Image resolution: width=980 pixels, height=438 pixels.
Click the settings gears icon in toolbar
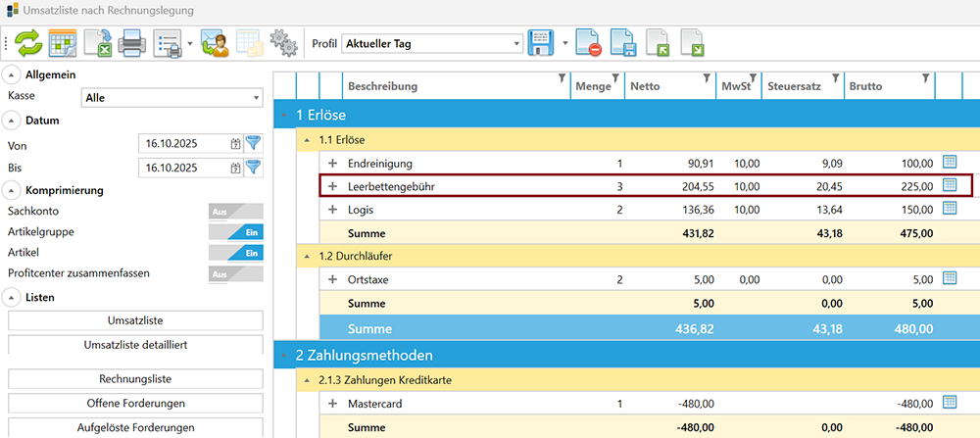tap(283, 43)
